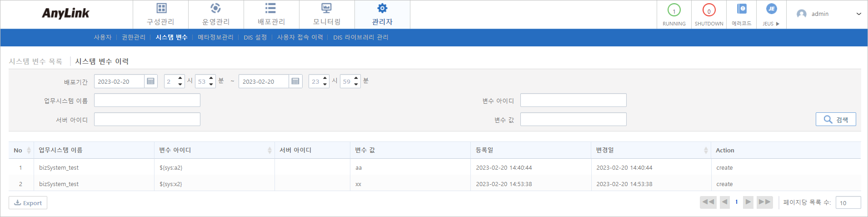The width and height of the screenshot is (868, 217).
Task: Open the start date calendar picker
Action: 151,81
